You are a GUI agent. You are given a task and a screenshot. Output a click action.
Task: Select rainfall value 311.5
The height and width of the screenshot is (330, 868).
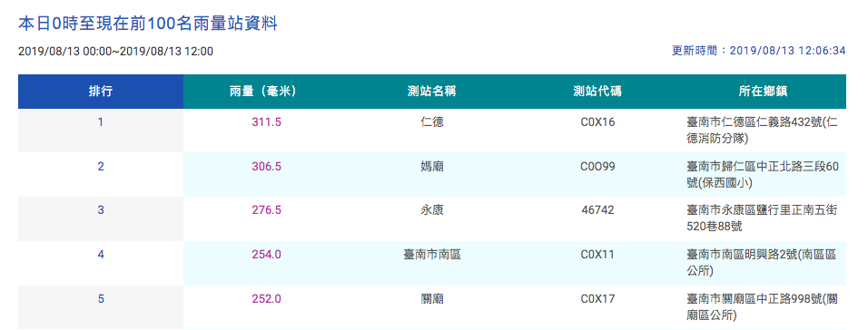pyautogui.click(x=266, y=122)
